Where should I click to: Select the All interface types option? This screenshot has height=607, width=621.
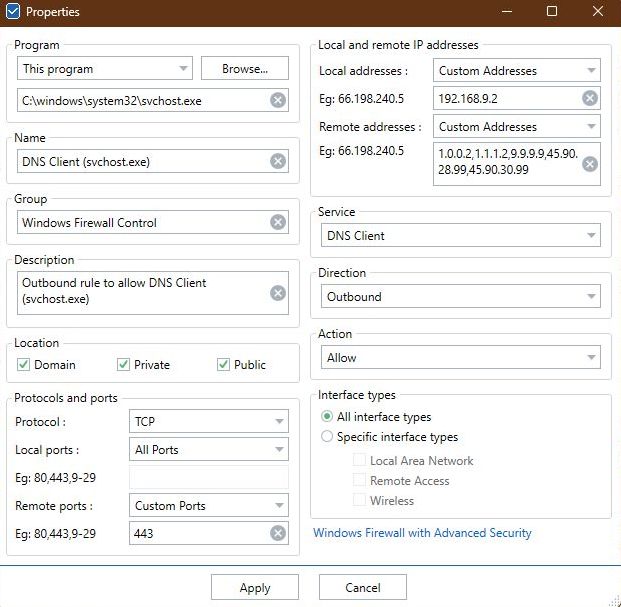click(327, 417)
